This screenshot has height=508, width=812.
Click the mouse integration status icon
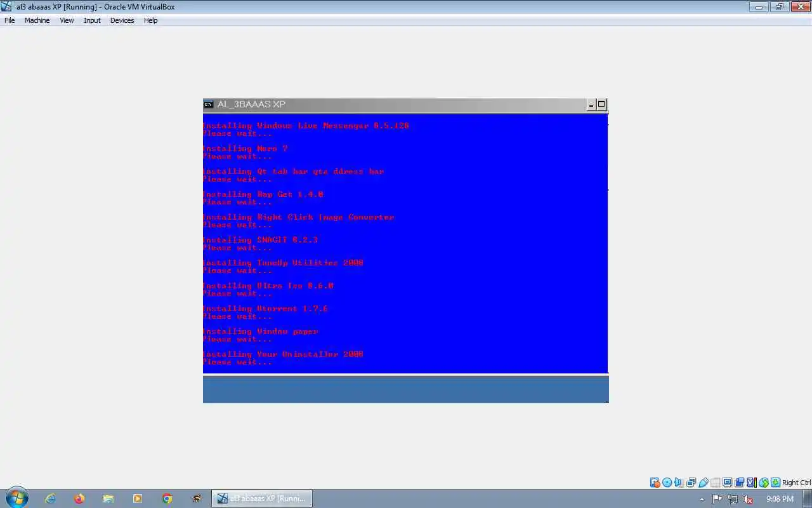(764, 483)
